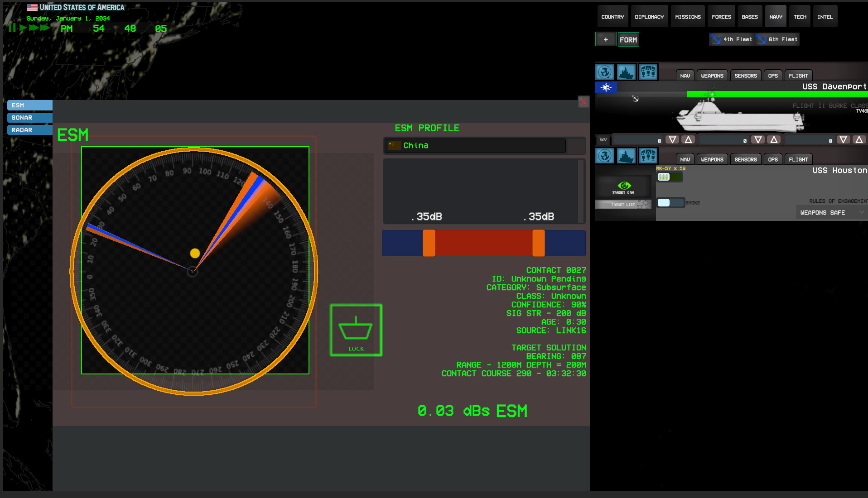
Task: Open the crew icon on USS Houston panel
Action: [648, 156]
